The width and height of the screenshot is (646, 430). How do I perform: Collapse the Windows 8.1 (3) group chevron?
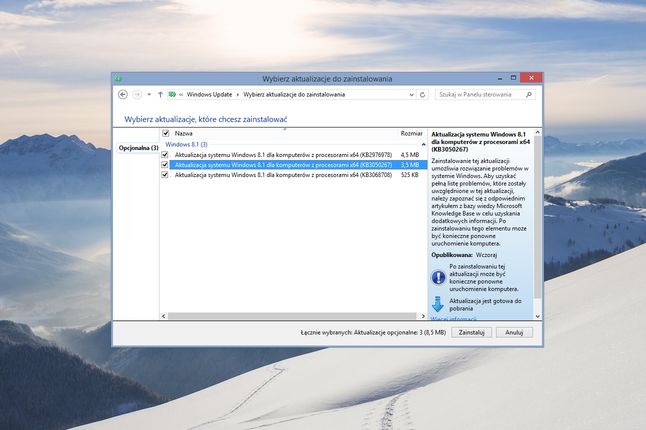pyautogui.click(x=424, y=145)
